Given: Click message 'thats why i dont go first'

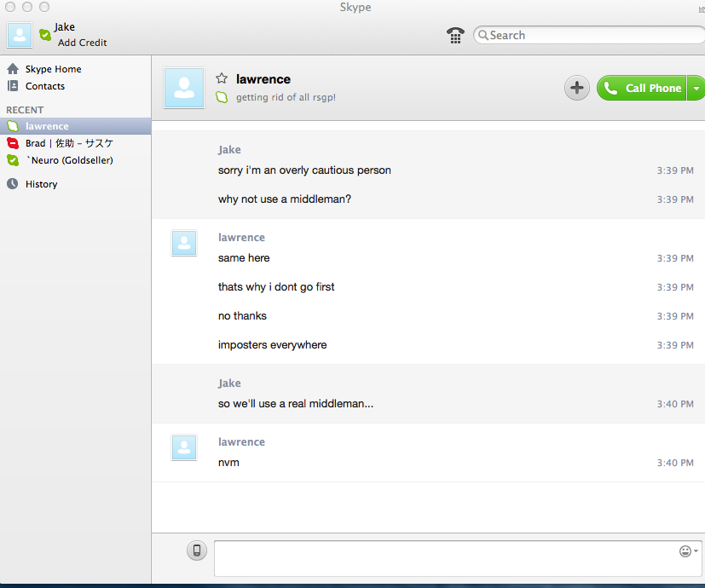Looking at the screenshot, I should click(x=276, y=287).
